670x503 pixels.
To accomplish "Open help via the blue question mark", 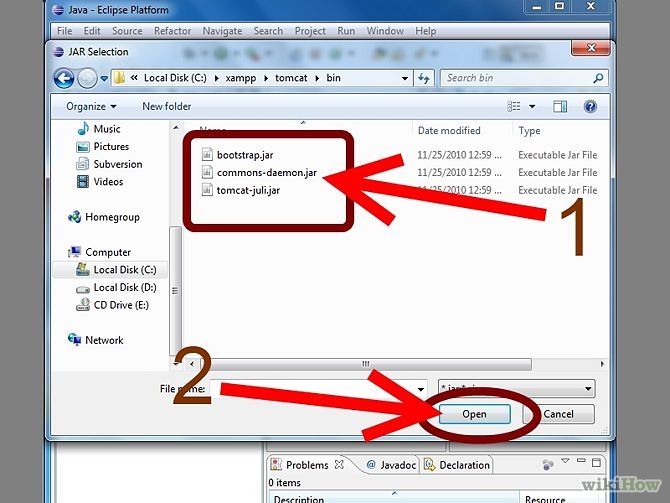I will [590, 106].
